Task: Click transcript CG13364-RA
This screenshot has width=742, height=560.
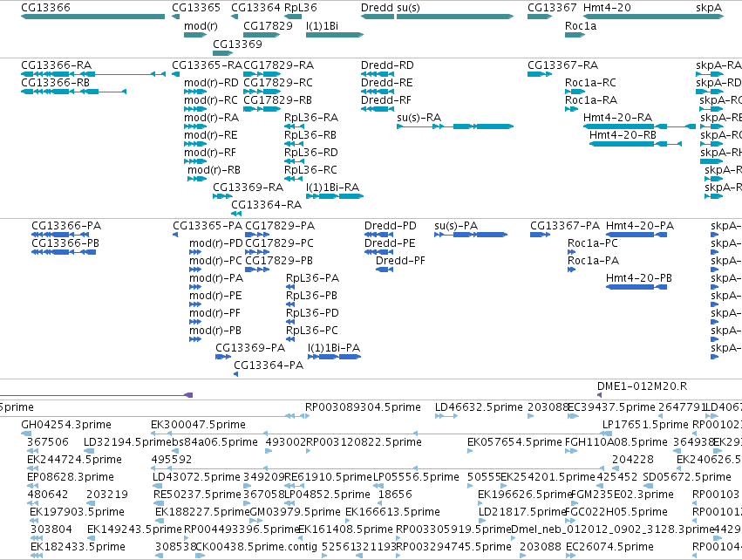Action: coord(236,214)
